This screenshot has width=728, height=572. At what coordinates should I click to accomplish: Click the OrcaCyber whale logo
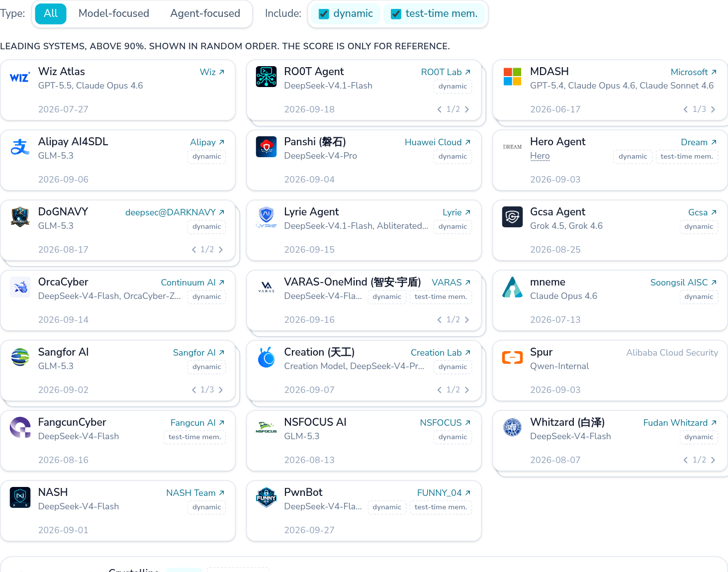[x=20, y=287]
